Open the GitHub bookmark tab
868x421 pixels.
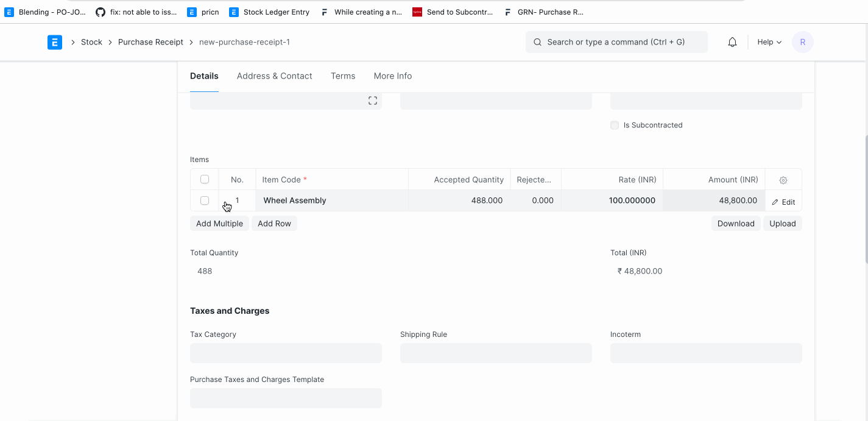(x=101, y=12)
